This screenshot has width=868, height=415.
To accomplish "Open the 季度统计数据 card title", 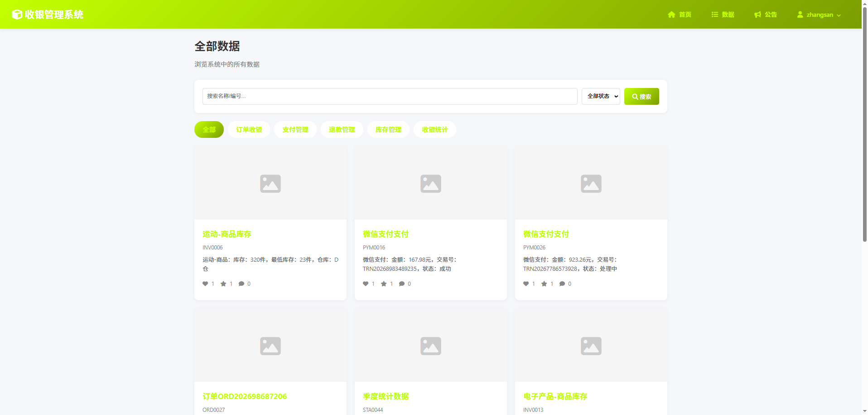I will pos(386,396).
